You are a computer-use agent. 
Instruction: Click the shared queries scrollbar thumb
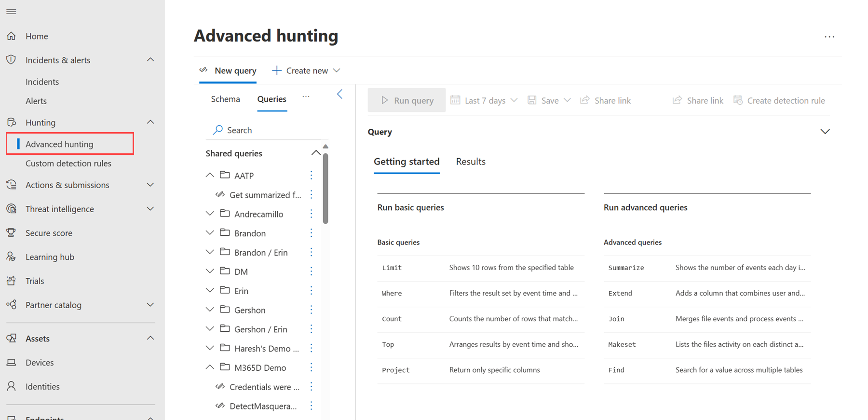click(x=325, y=189)
